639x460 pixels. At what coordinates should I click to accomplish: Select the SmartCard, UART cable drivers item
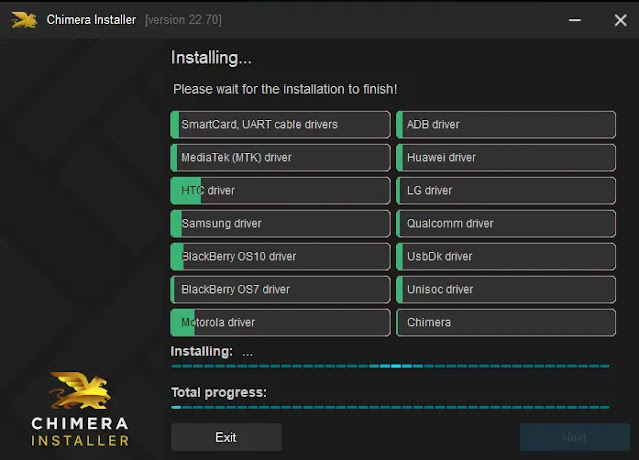click(x=280, y=125)
